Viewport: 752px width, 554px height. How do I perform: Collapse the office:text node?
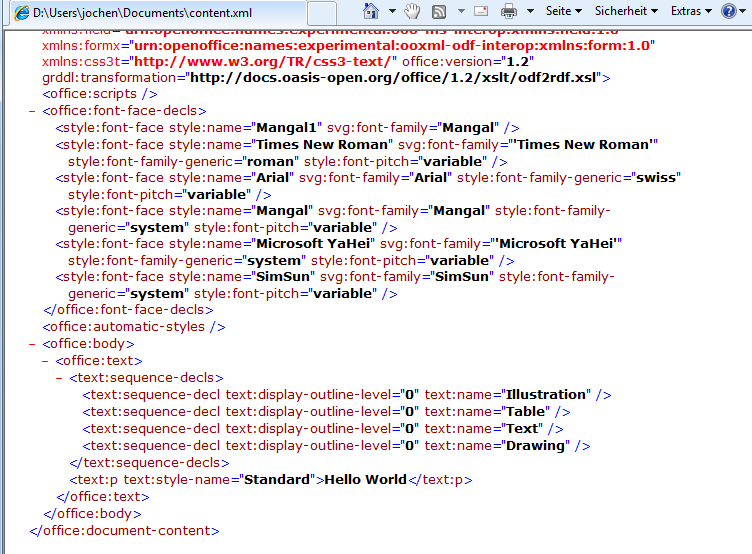click(46, 360)
